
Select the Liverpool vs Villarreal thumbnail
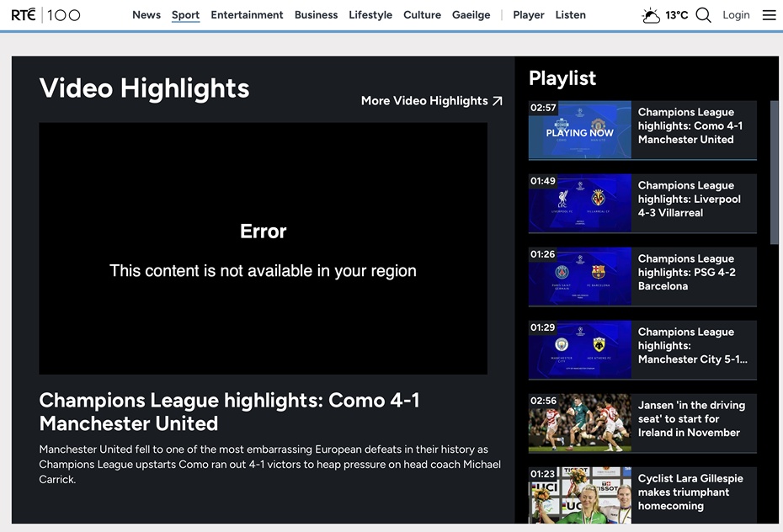(x=580, y=203)
